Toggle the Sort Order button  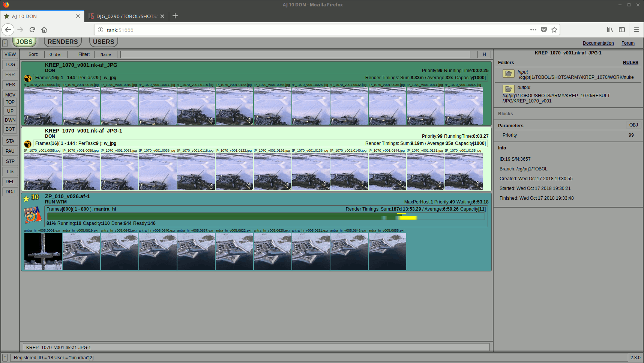(56, 54)
